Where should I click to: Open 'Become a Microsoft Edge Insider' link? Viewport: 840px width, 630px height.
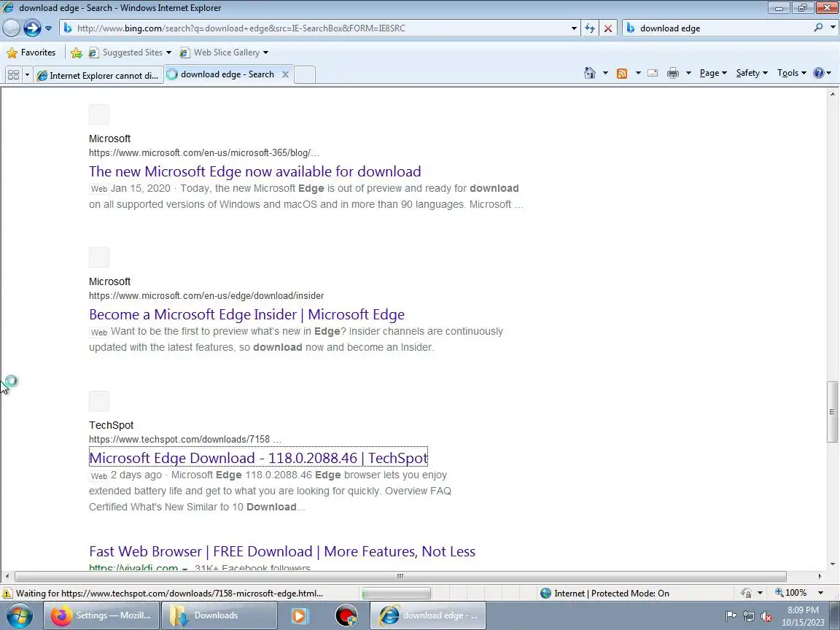coord(247,314)
